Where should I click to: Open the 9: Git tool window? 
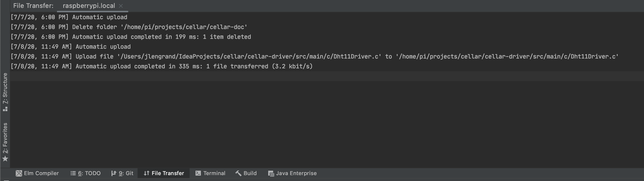(x=122, y=173)
